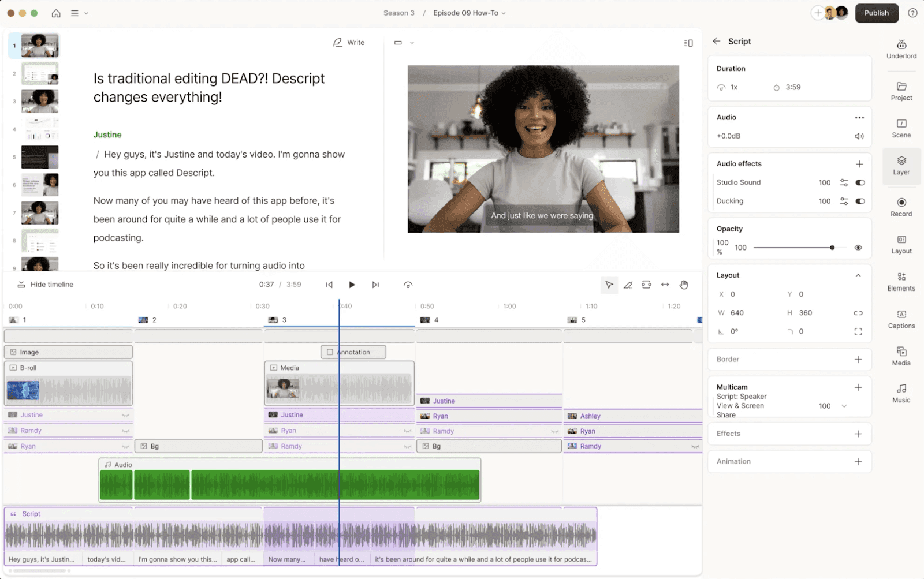
Task: Toggle Studio Sound effect off
Action: [860, 182]
